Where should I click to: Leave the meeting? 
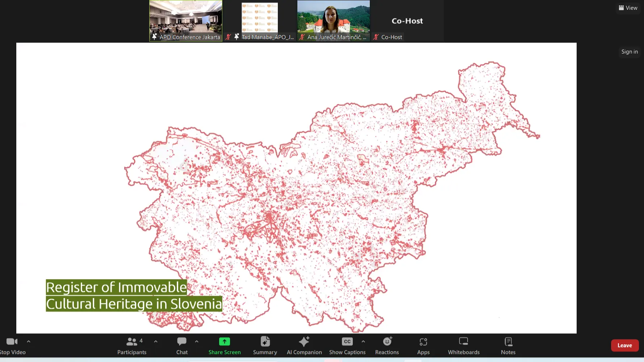coord(624,345)
